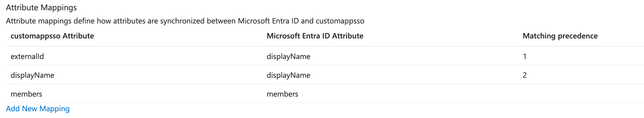Click the Attribute Mappings heading
644x118 pixels.
pos(41,8)
